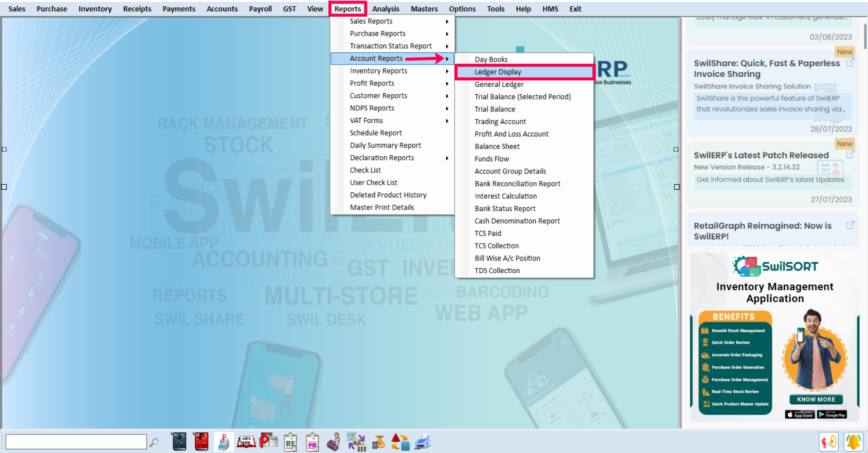Open Trial Balance (Selected Period)
The height and width of the screenshot is (453, 868).
pos(524,97)
